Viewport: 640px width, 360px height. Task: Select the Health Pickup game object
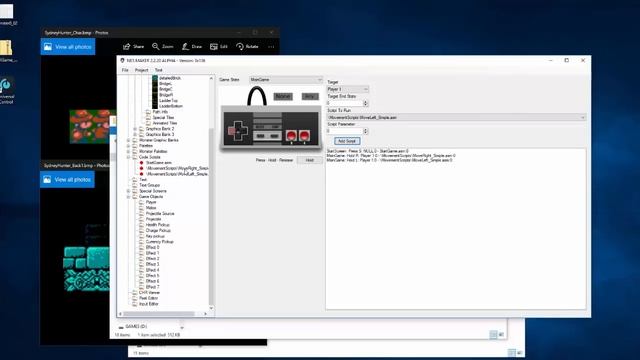(158, 225)
